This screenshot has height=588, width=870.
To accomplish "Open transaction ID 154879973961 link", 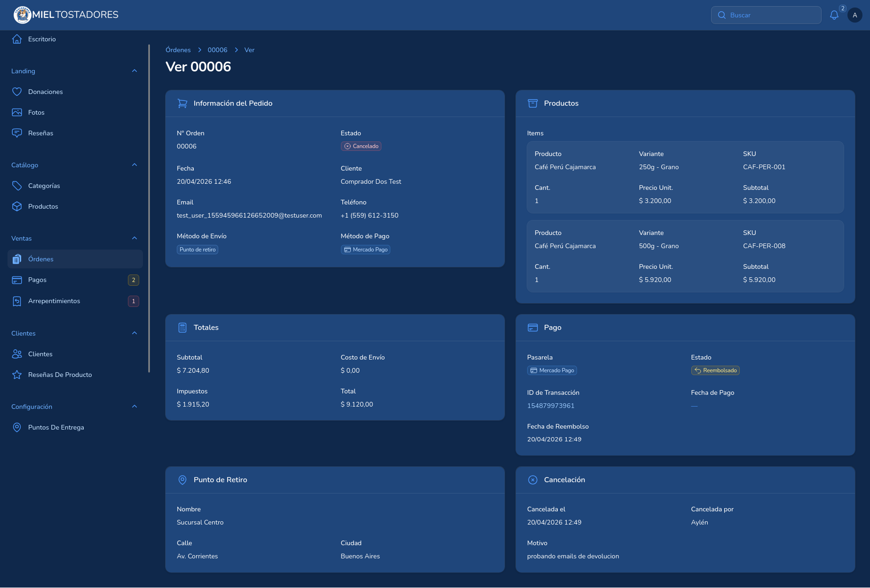I will point(551,406).
